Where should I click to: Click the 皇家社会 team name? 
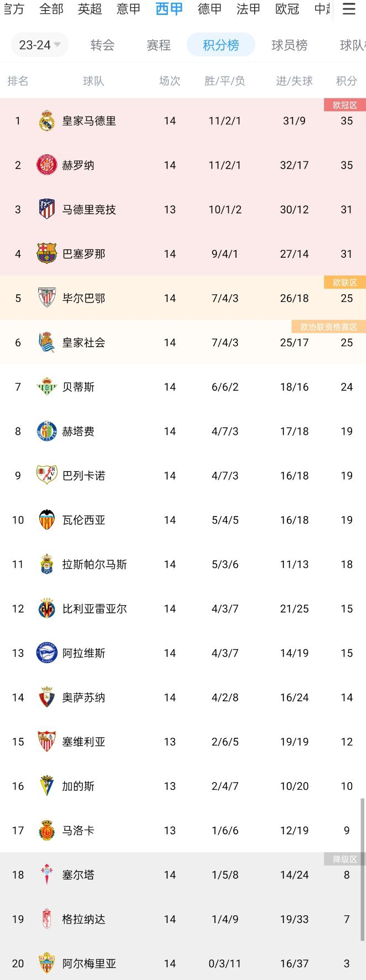point(84,343)
